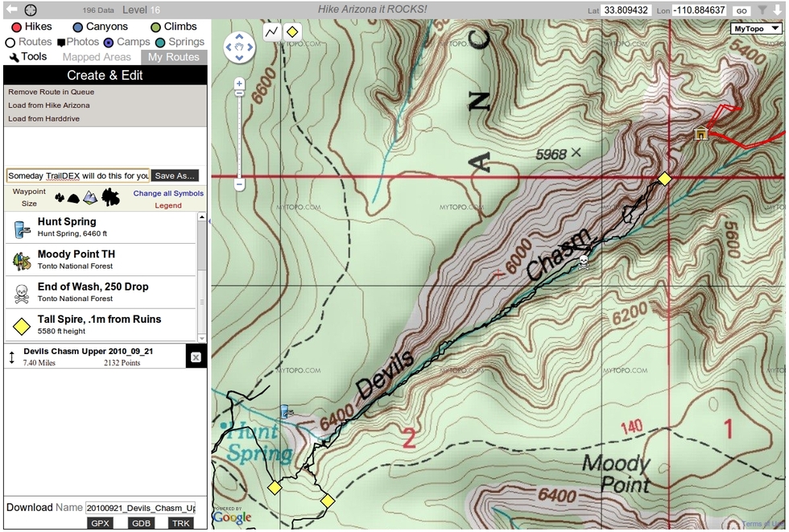Click the Change all Symbols link

point(168,194)
